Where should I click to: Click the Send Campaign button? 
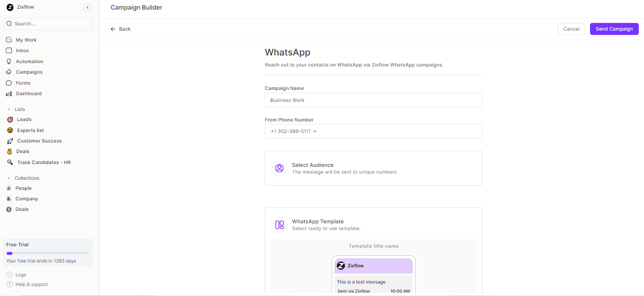[x=614, y=29]
